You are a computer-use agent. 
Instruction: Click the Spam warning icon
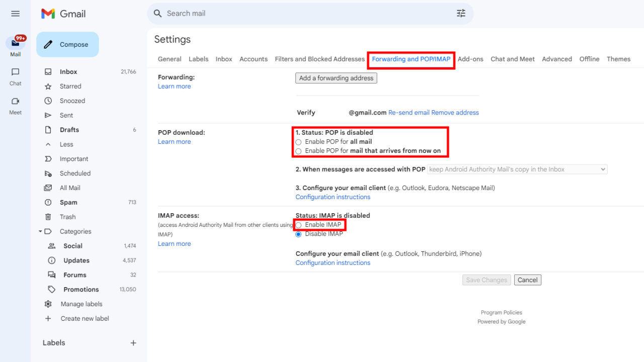tap(48, 203)
